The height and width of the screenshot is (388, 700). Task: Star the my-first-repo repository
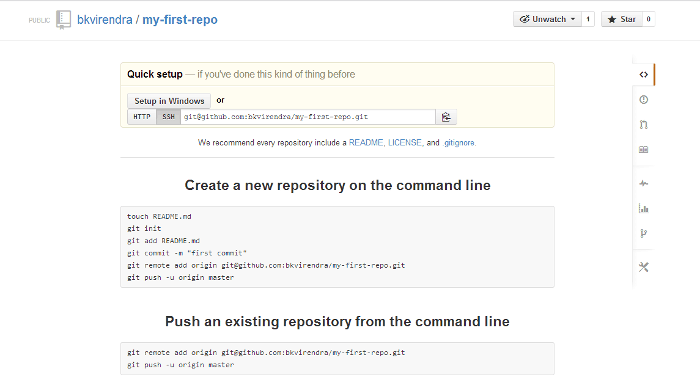621,19
